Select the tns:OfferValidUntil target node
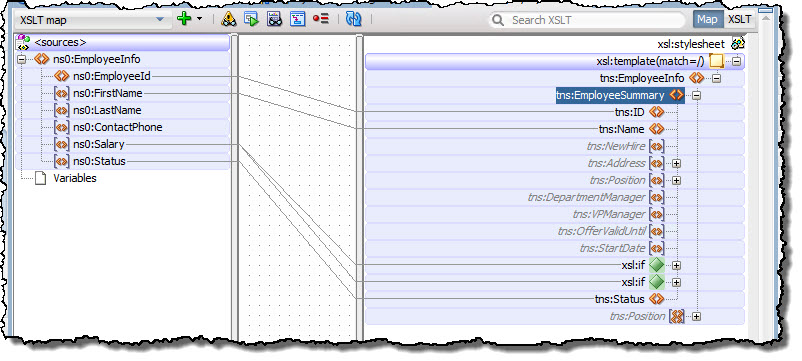The image size is (802, 361). click(602, 231)
